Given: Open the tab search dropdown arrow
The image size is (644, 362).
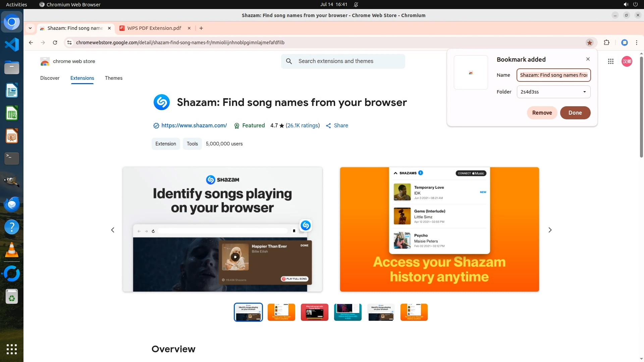Looking at the screenshot, I should [x=30, y=28].
